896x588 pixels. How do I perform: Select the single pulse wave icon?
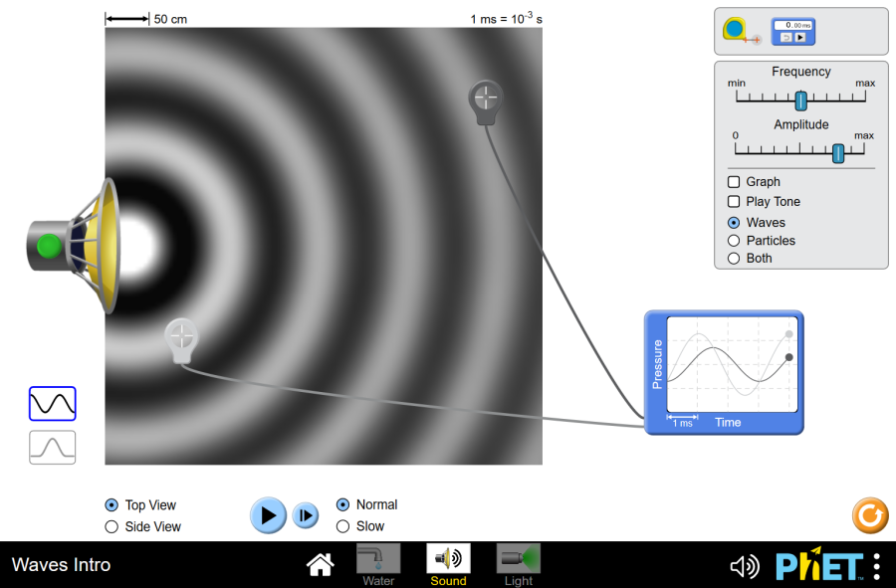(x=53, y=448)
